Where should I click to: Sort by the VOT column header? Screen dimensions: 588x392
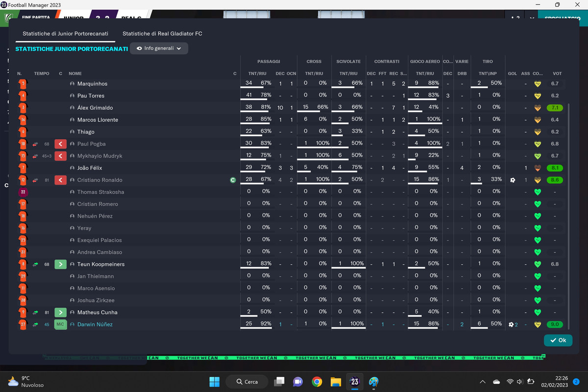pyautogui.click(x=557, y=73)
